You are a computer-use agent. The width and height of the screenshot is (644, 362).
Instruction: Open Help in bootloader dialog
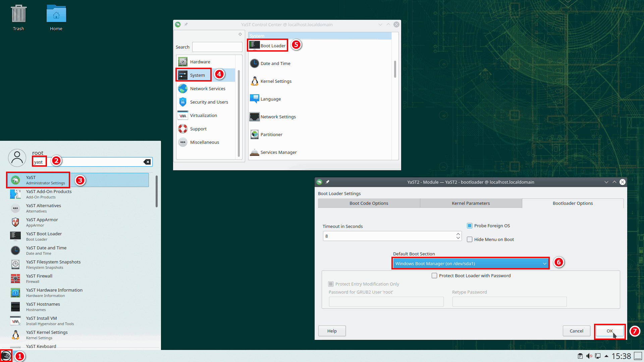pos(332,331)
